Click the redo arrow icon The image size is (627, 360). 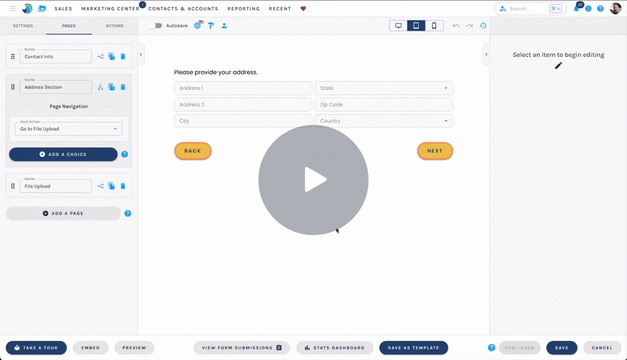(x=469, y=26)
